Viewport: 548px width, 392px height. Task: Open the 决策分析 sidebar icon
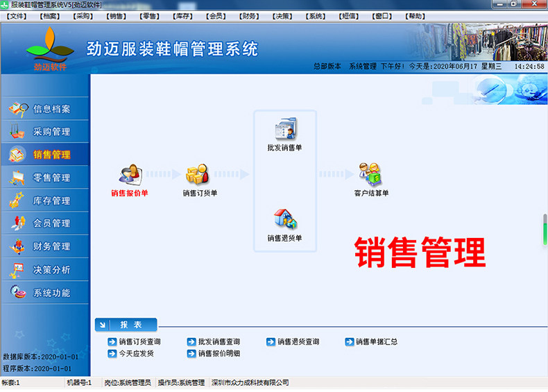tap(17, 270)
